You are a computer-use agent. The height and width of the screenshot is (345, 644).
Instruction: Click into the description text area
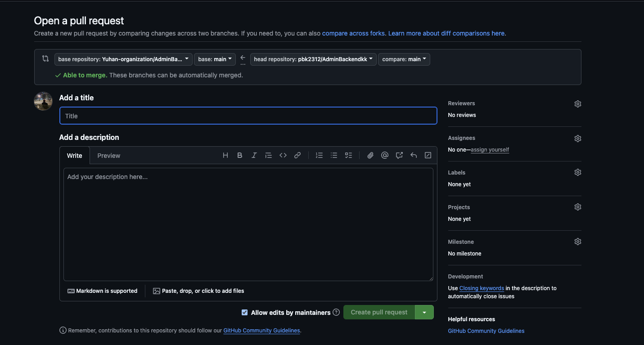click(x=248, y=224)
